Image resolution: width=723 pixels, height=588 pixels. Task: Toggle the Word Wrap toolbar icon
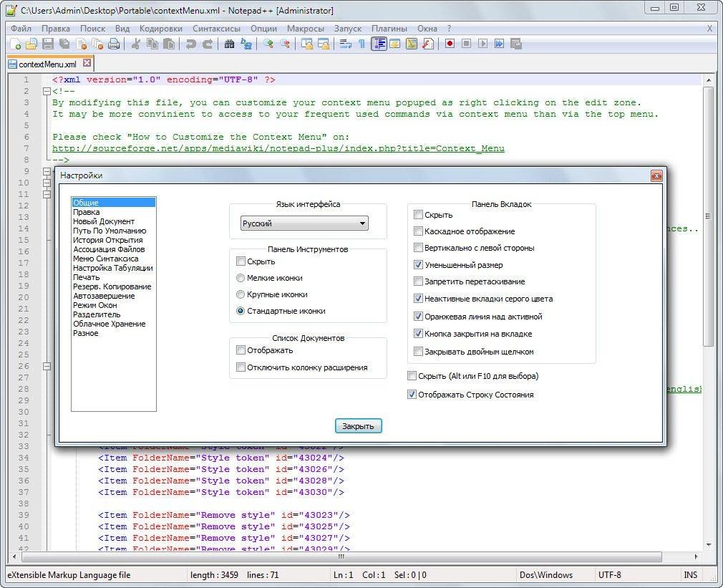click(x=345, y=44)
